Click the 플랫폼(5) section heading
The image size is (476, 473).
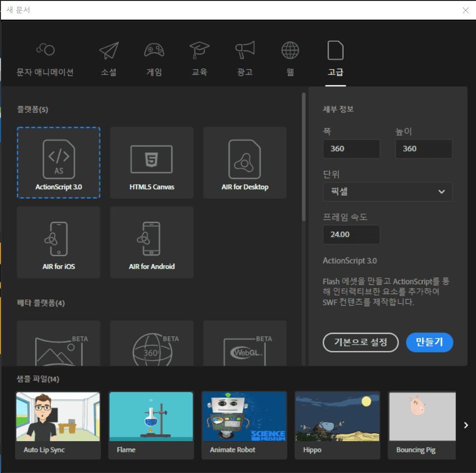[32, 109]
